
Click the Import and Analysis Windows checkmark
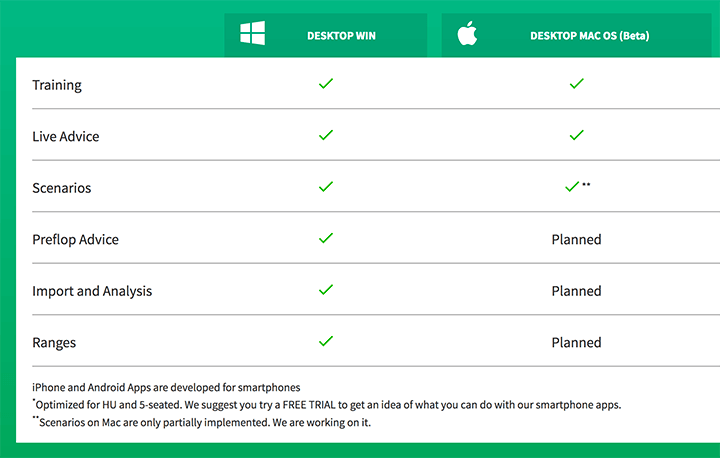[x=326, y=289]
